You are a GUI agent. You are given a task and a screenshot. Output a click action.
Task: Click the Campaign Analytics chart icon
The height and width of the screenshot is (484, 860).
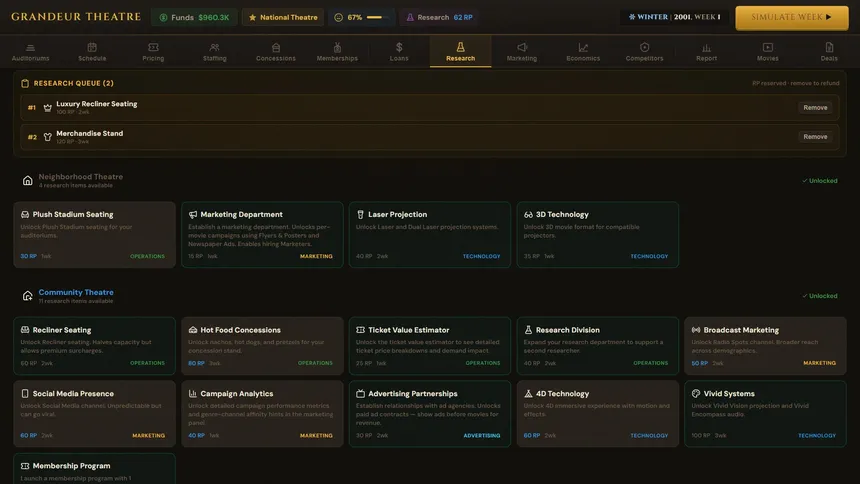click(193, 393)
